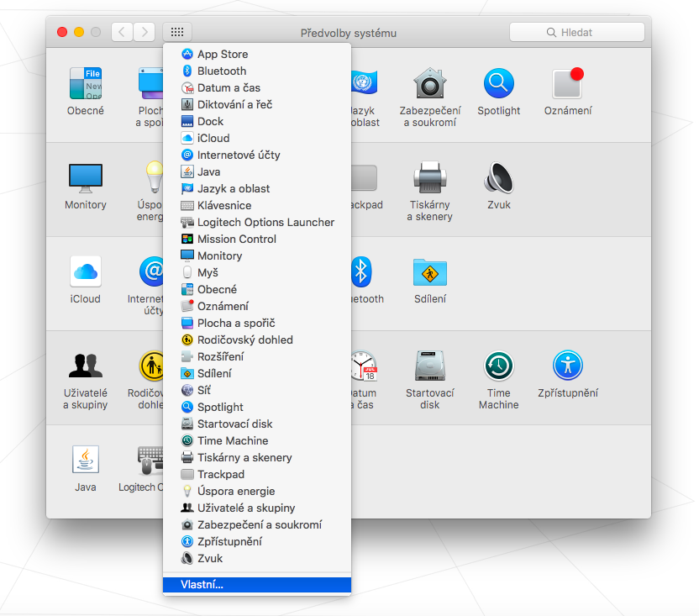This screenshot has width=699, height=616.
Task: Select Zpřístupnění in the menu list
Action: 257,541
